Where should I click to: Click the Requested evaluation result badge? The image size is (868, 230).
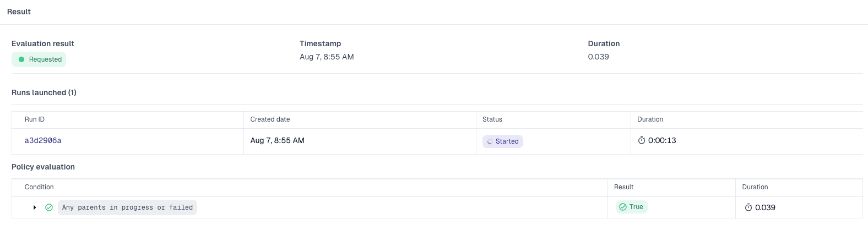39,59
